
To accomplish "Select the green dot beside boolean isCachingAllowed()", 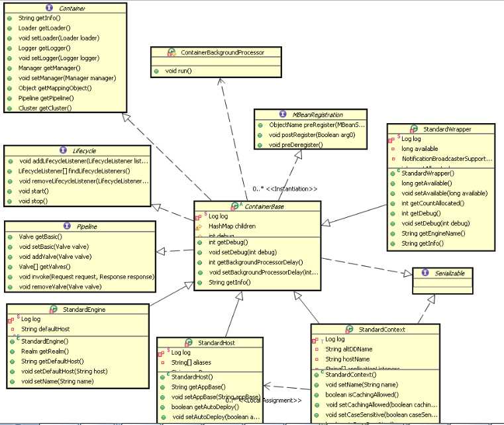I will tap(317, 395).
